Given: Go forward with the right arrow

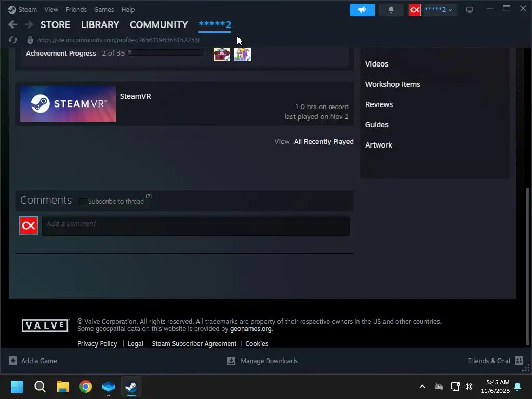Looking at the screenshot, I should coord(29,24).
